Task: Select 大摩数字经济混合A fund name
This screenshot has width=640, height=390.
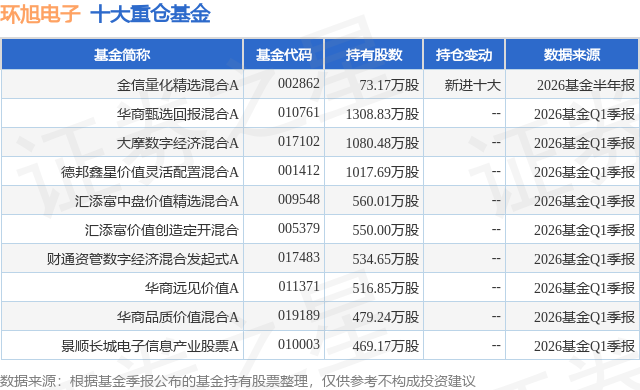Action: [x=178, y=143]
